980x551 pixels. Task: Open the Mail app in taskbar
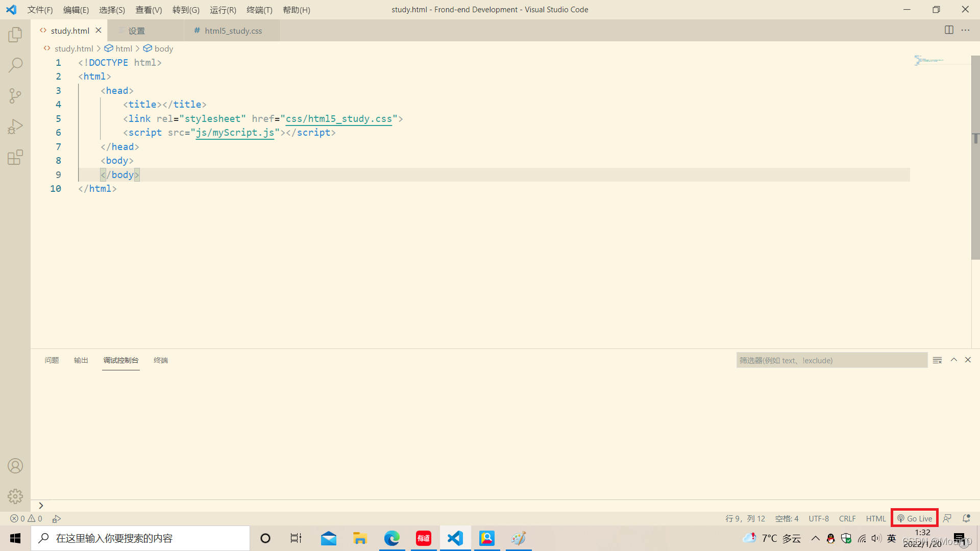pos(329,538)
